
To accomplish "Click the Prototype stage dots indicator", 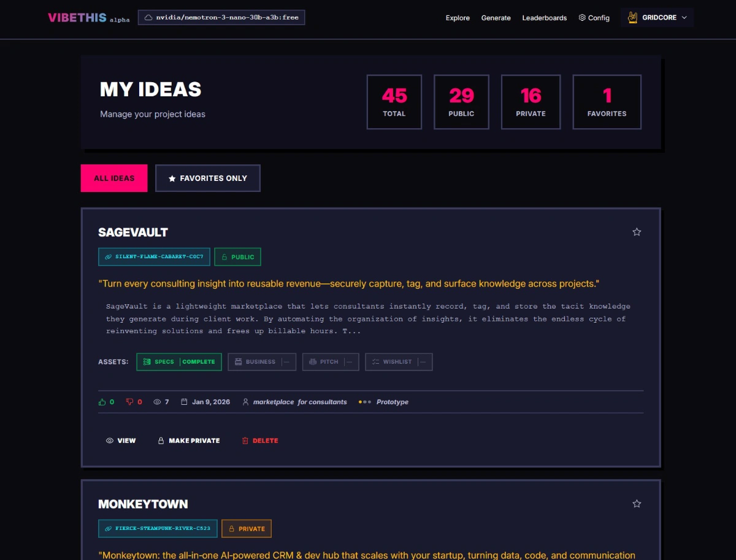I will [365, 402].
